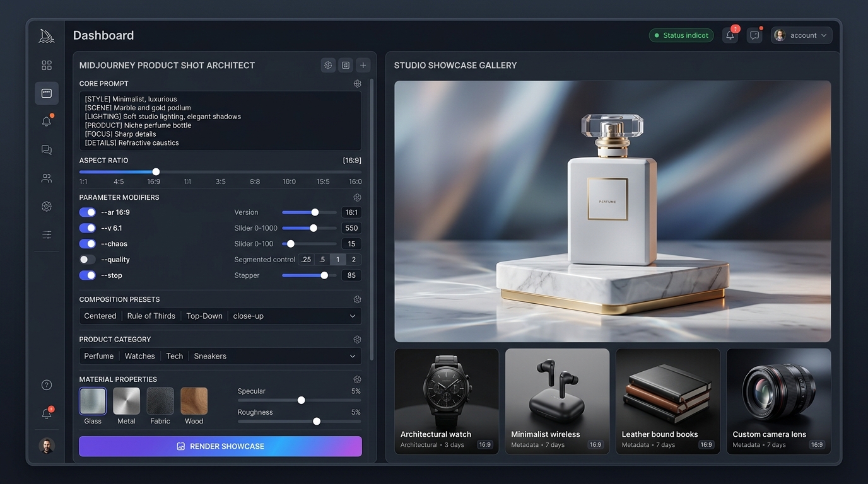Click the plus icon in architect panel header
Viewport: 868px width, 484px height.
(363, 65)
